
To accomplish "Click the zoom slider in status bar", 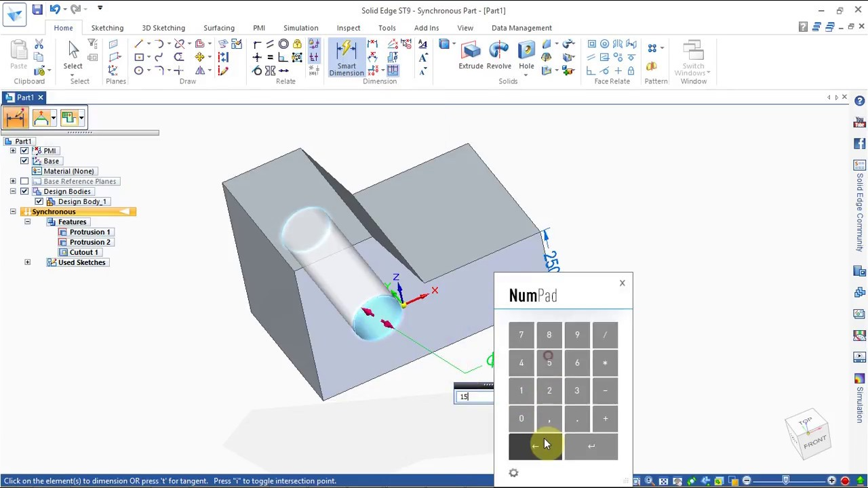I will [x=787, y=481].
